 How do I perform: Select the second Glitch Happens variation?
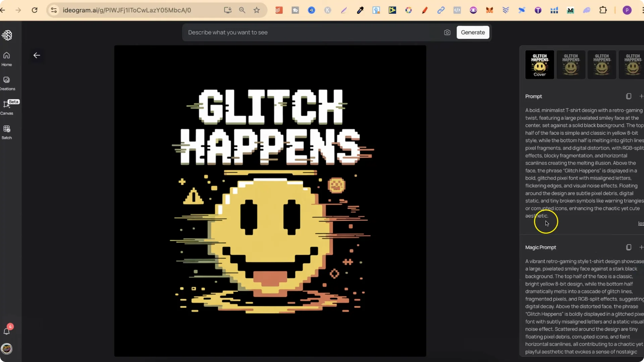[571, 64]
